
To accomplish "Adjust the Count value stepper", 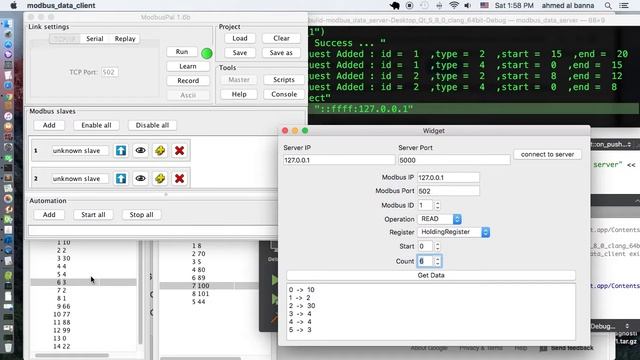I will point(437,261).
